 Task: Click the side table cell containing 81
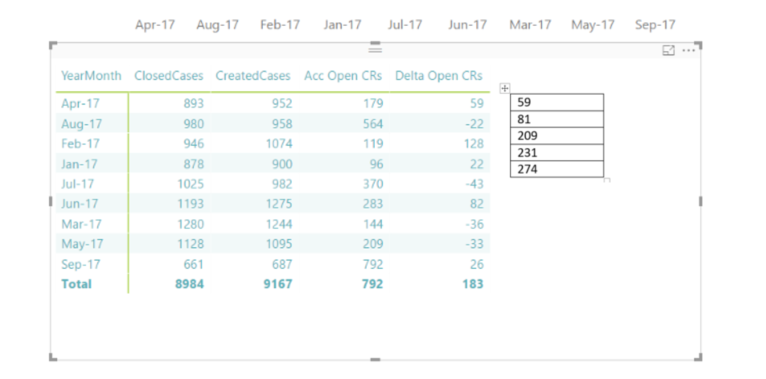[x=557, y=119]
